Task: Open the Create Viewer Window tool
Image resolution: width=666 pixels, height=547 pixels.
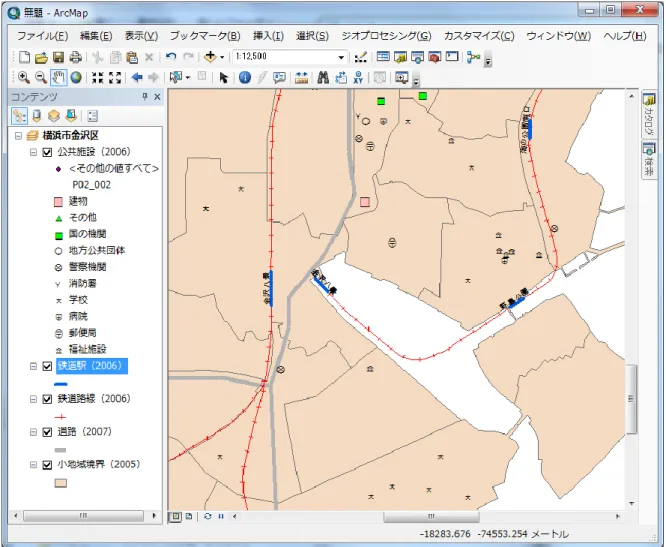Action: [401, 77]
